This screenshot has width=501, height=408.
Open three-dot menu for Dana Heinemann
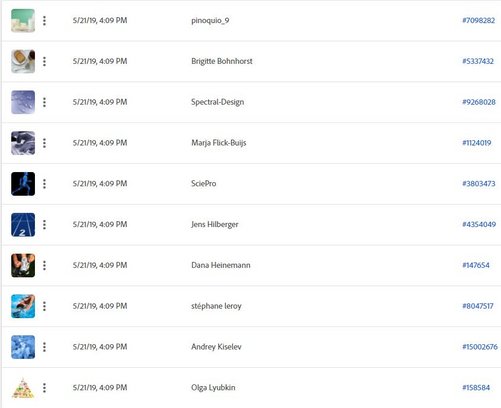(44, 265)
